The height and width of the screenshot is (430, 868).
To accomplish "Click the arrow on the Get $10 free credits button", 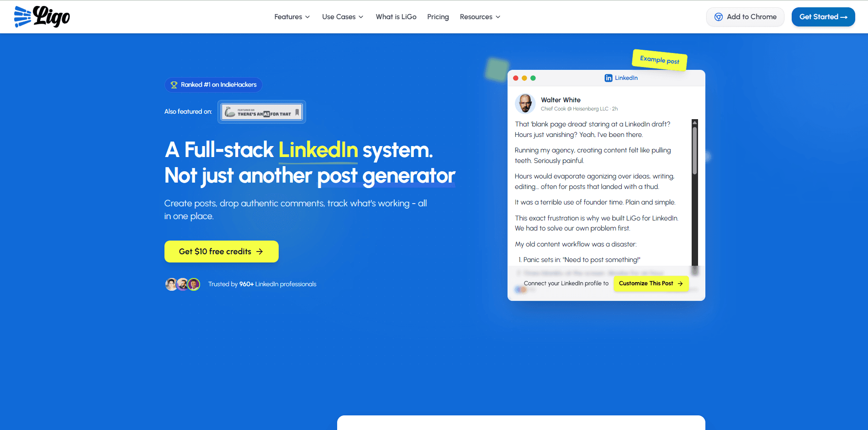I will coord(259,251).
